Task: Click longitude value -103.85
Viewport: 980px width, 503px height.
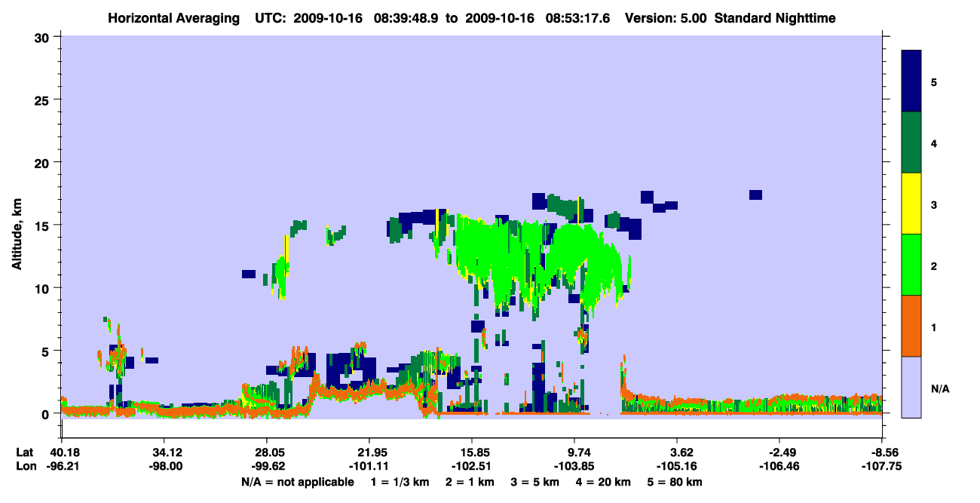Action: coord(574,467)
